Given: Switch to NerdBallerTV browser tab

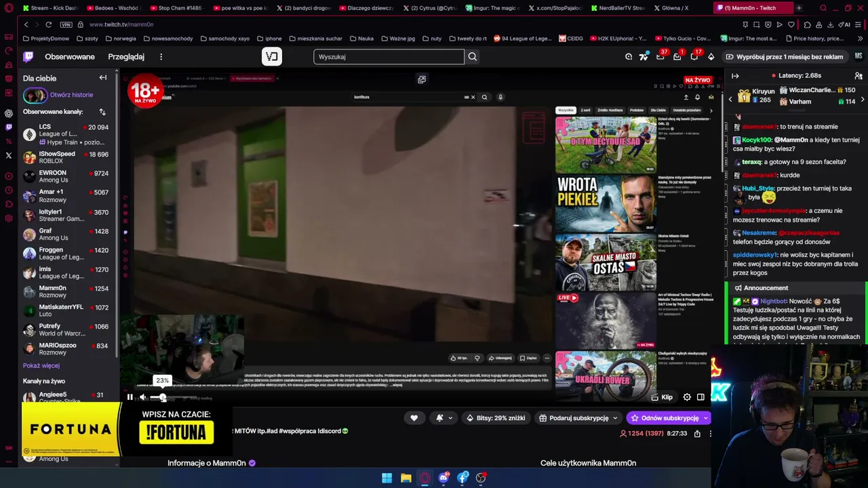Looking at the screenshot, I should pyautogui.click(x=618, y=8).
